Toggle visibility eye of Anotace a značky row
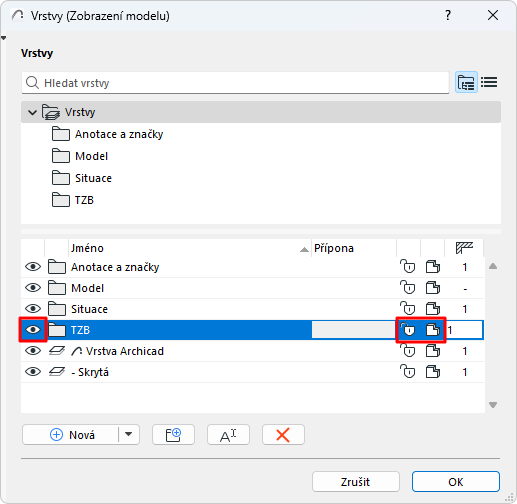This screenshot has width=517, height=504. [33, 267]
